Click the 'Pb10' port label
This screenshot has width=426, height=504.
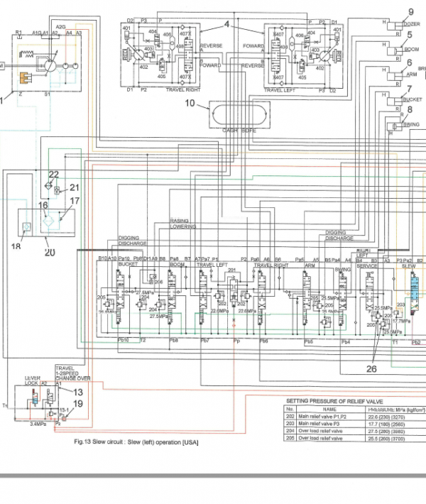point(124,340)
